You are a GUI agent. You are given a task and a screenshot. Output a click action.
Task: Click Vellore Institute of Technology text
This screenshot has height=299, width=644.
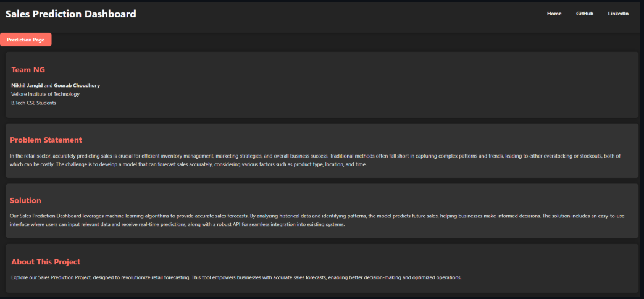tap(45, 94)
